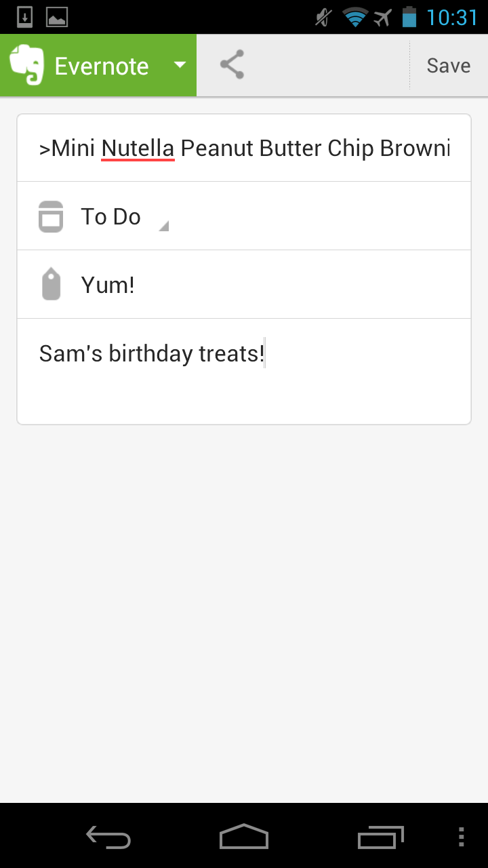Tap the small triangle next to To Do
This screenshot has height=868, width=488.
pyautogui.click(x=163, y=226)
